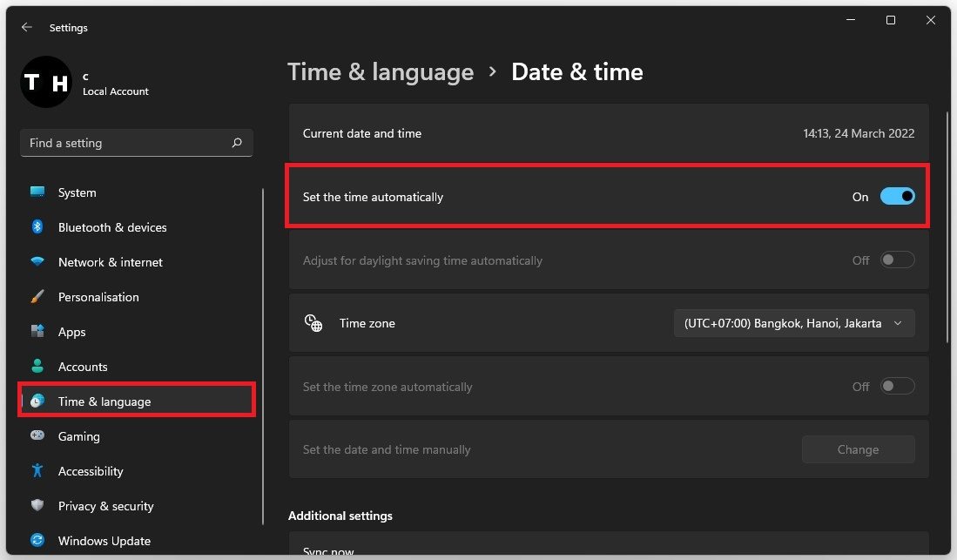Open Windows Update in the sidebar

point(104,541)
